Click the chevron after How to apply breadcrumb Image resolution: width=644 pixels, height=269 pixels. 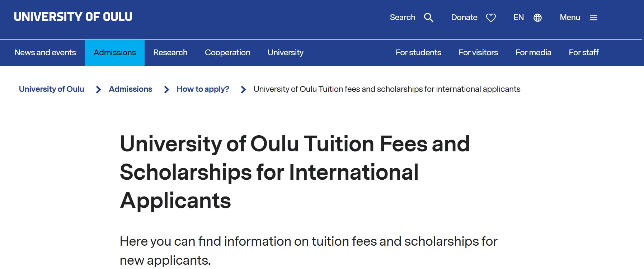(243, 89)
